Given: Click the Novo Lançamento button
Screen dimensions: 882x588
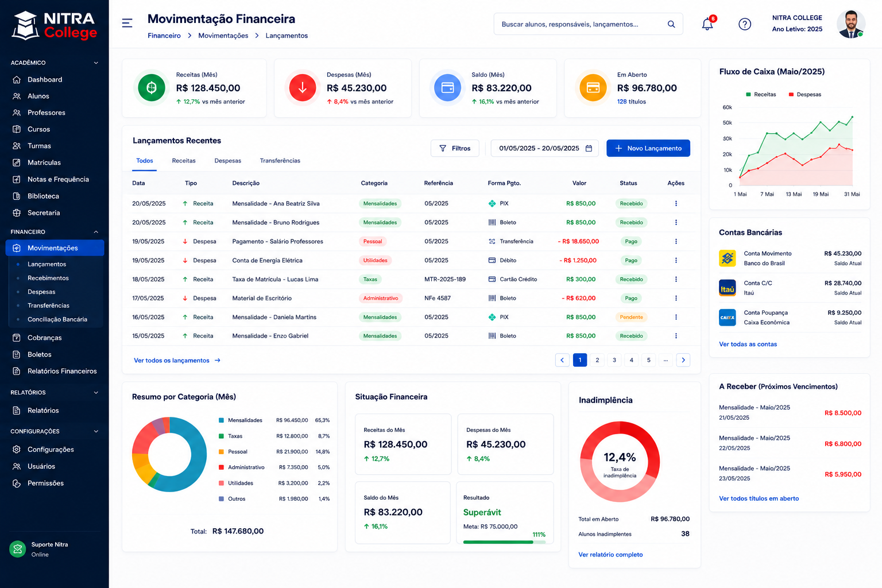Looking at the screenshot, I should coord(648,148).
